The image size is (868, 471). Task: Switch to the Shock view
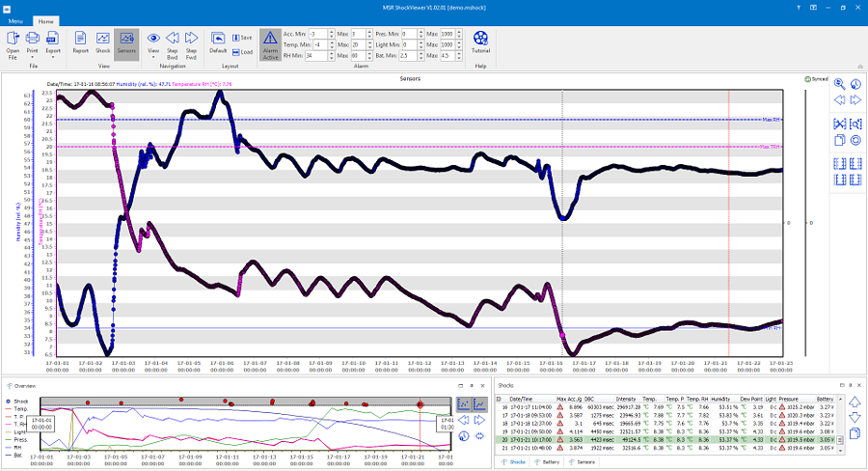pos(103,43)
